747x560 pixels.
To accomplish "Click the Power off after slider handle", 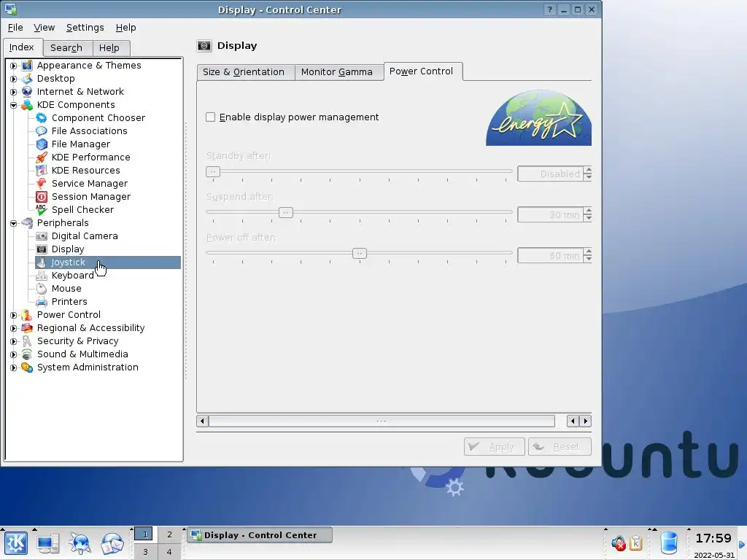I will pos(360,253).
